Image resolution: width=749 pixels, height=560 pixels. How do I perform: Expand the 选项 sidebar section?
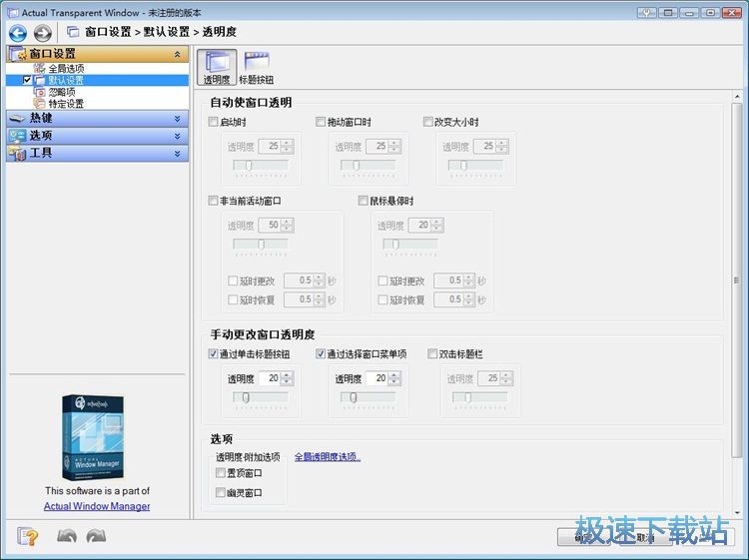[96, 136]
